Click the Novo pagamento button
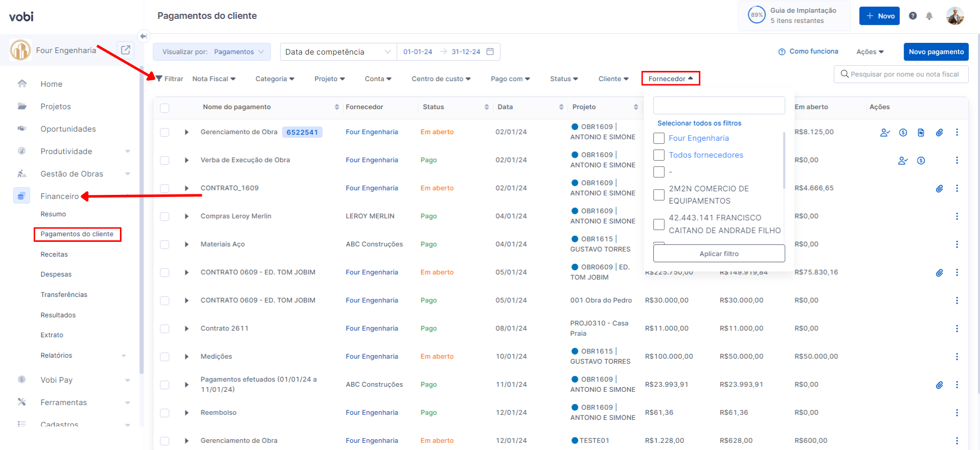Screen dimensions: 980x450 coord(936,52)
